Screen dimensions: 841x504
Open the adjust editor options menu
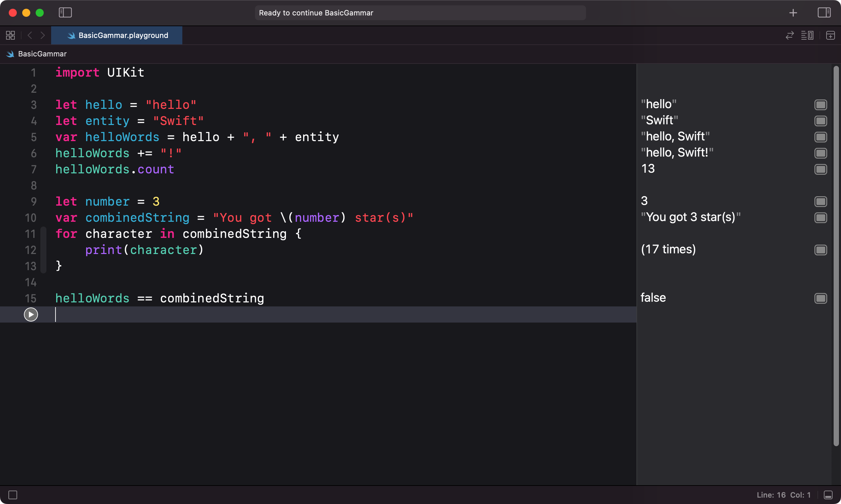807,35
